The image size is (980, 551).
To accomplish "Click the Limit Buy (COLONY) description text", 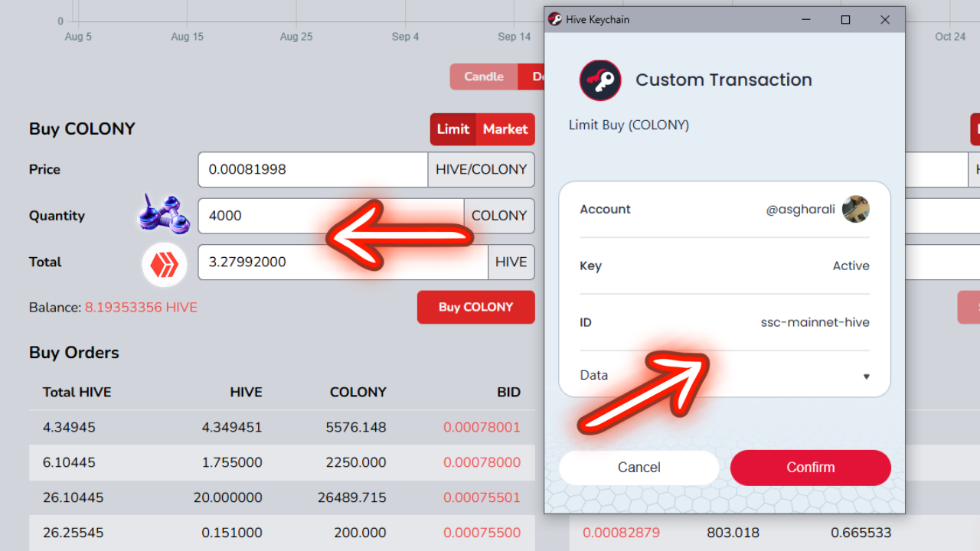I will click(x=629, y=125).
